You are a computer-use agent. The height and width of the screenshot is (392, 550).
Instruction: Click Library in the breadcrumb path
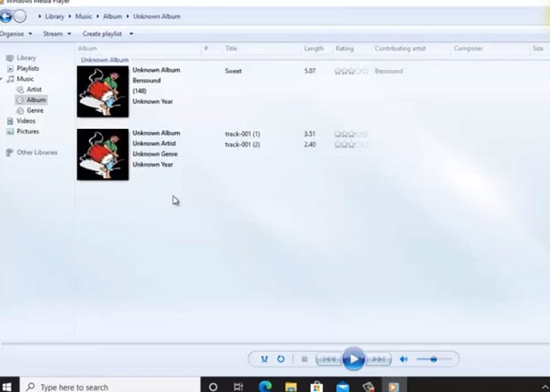click(54, 16)
